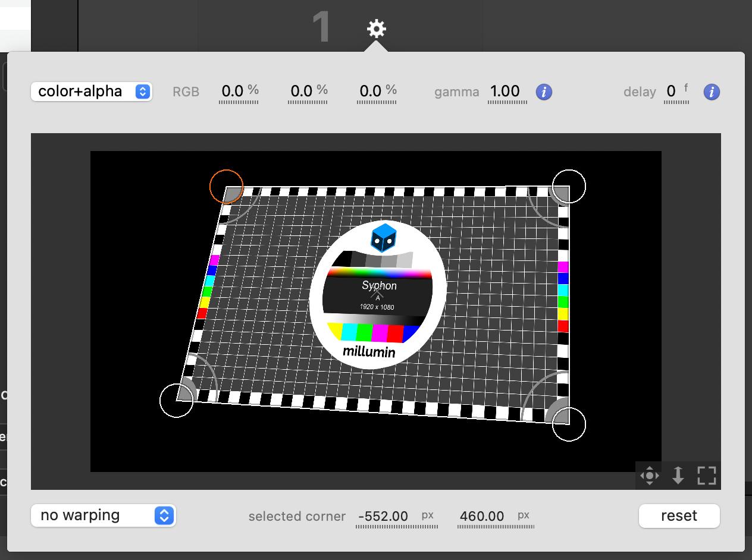Select the orange top-left corner handle
752x560 pixels.
(x=227, y=187)
